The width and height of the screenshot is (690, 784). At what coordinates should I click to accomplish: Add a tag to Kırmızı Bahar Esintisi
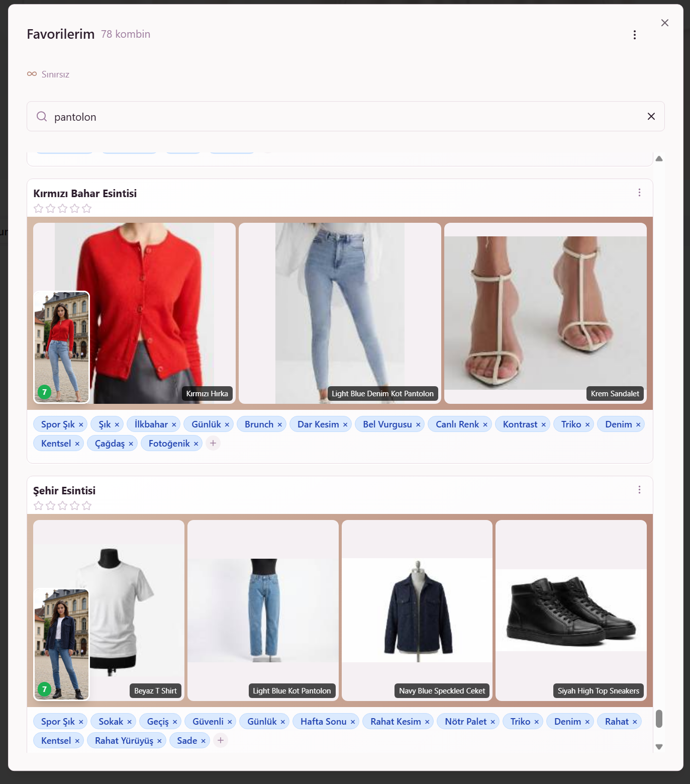click(213, 444)
